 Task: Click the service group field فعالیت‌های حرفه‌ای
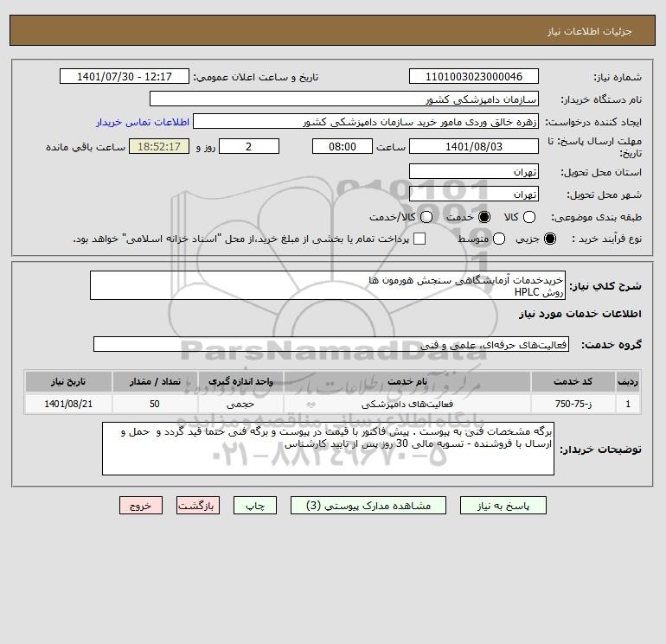[331, 344]
